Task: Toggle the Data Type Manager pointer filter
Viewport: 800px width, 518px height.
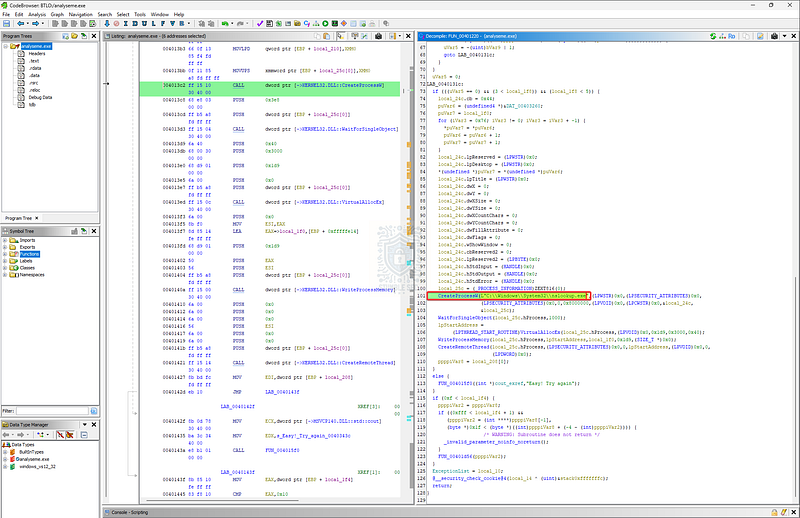Action: coord(69,435)
